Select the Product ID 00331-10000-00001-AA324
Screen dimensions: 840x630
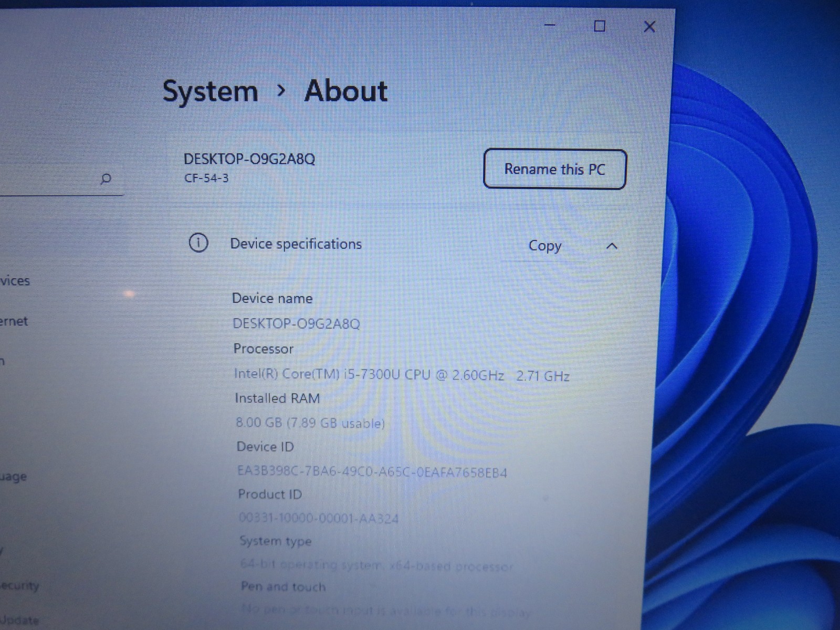click(x=319, y=518)
